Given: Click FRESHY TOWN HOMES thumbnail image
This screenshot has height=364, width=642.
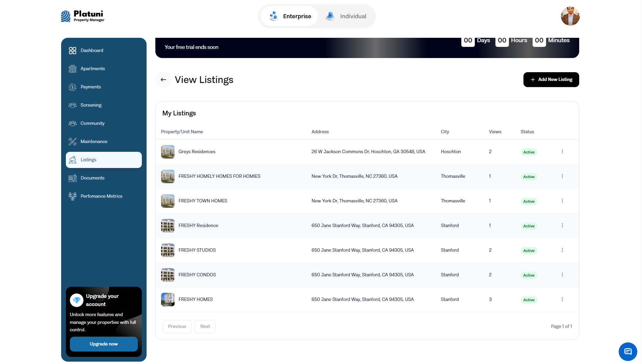Looking at the screenshot, I should (168, 201).
